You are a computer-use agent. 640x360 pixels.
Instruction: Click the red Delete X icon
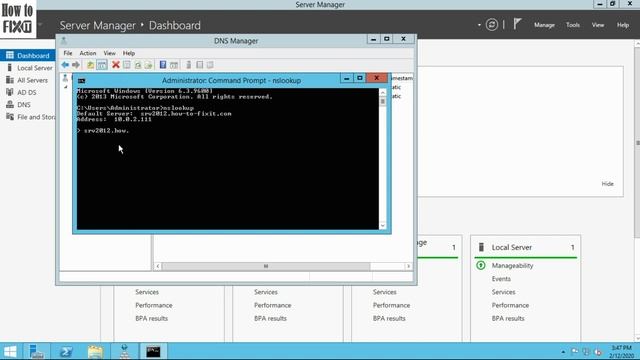click(x=116, y=64)
